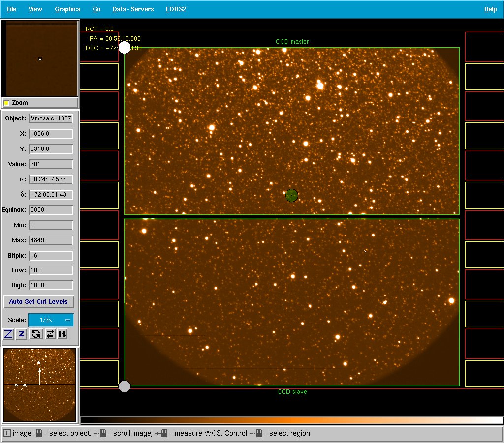Open the Help menu
Viewport: 504px width, 443px height.
pyautogui.click(x=490, y=9)
